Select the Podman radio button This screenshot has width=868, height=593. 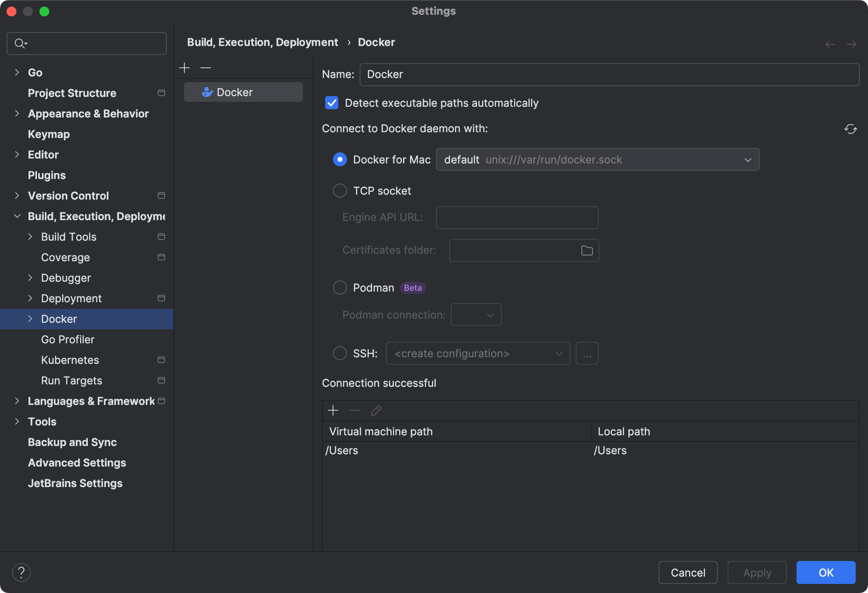click(x=340, y=287)
